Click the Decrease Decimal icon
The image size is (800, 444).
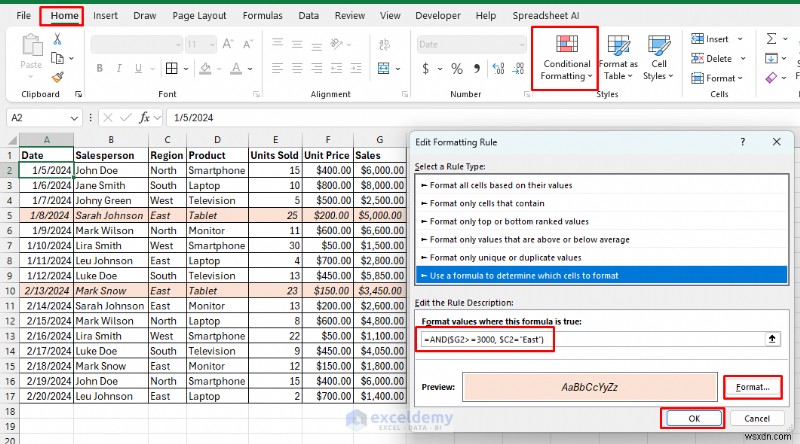[518, 68]
